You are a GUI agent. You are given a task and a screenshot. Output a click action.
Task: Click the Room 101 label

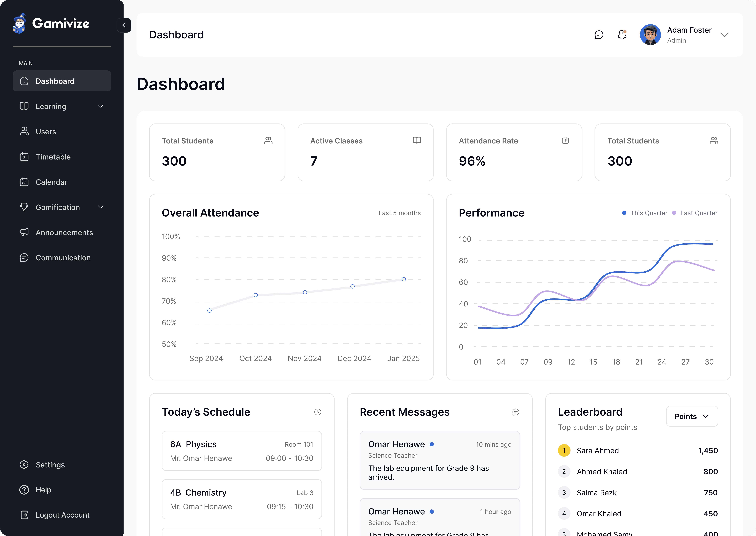299,445
